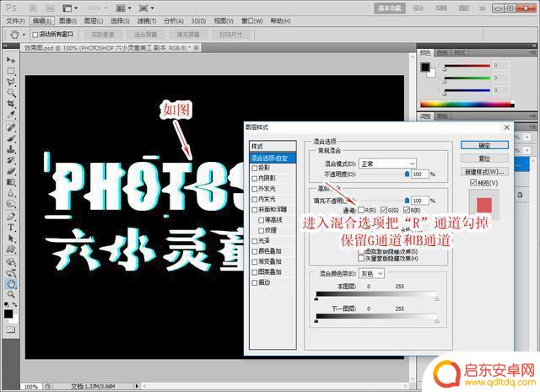The image size is (540, 392).
Task: Expand more workspaces with >> arrow
Action: (x=482, y=8)
